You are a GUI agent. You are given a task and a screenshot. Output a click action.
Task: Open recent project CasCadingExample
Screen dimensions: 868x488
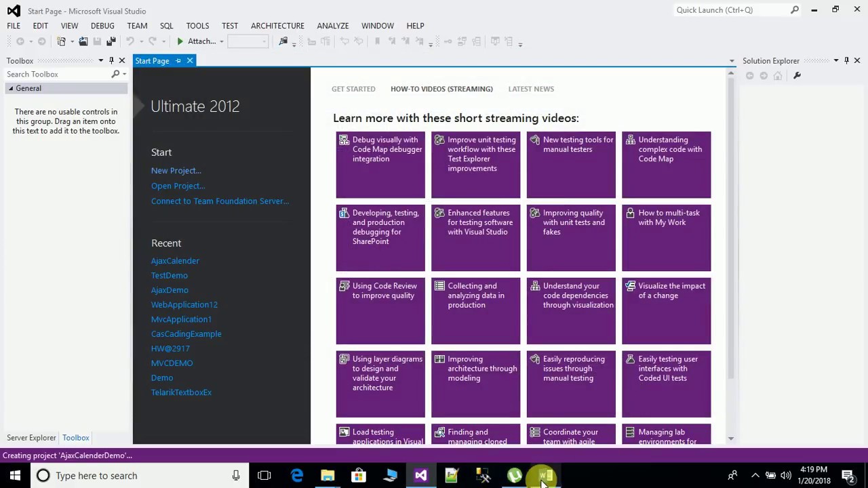pyautogui.click(x=186, y=334)
